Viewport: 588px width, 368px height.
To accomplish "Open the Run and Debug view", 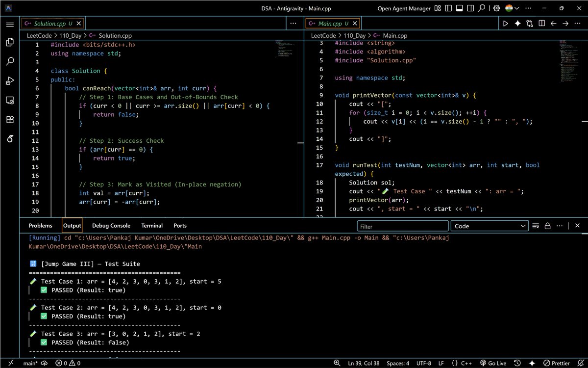I will pos(10,81).
